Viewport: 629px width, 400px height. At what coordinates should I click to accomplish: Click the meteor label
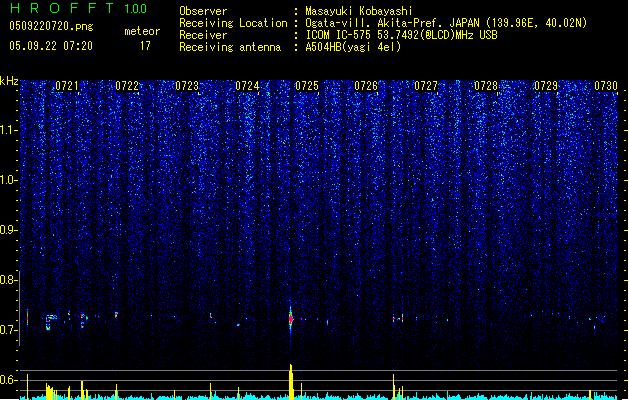coord(142,31)
